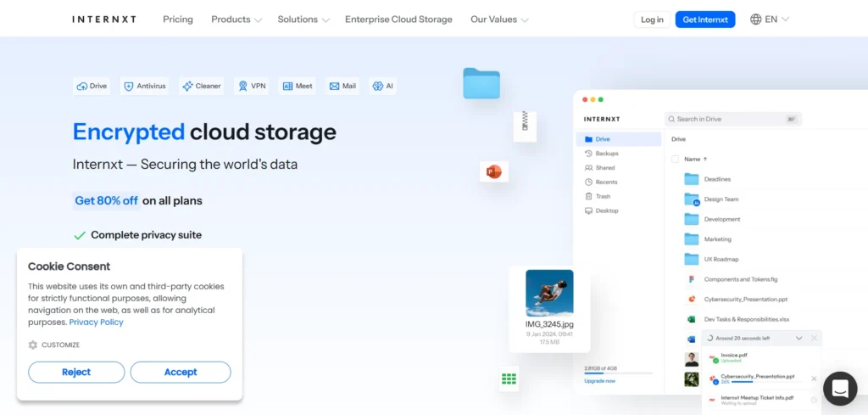Click the 2.81GB of 4GB storage bar
The width and height of the screenshot is (868, 415).
(x=618, y=373)
